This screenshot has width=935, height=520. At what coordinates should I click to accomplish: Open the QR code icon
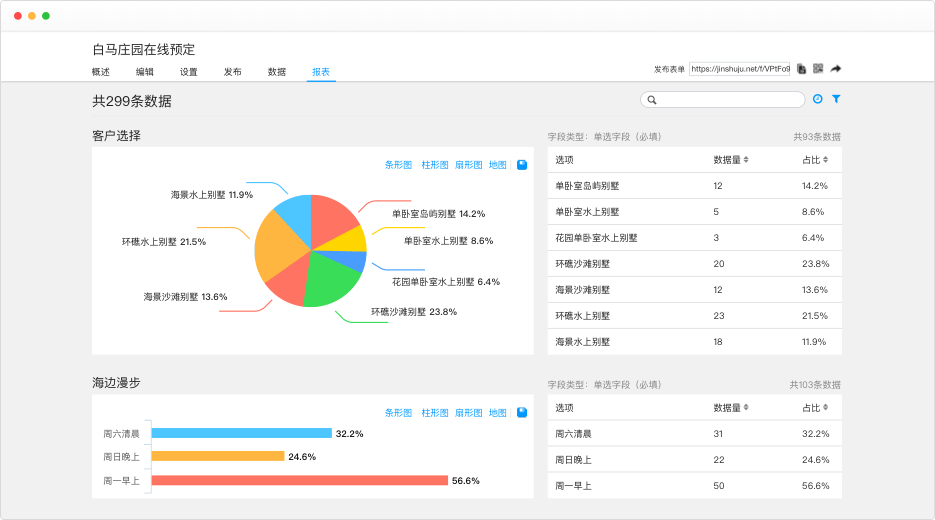tap(818, 69)
